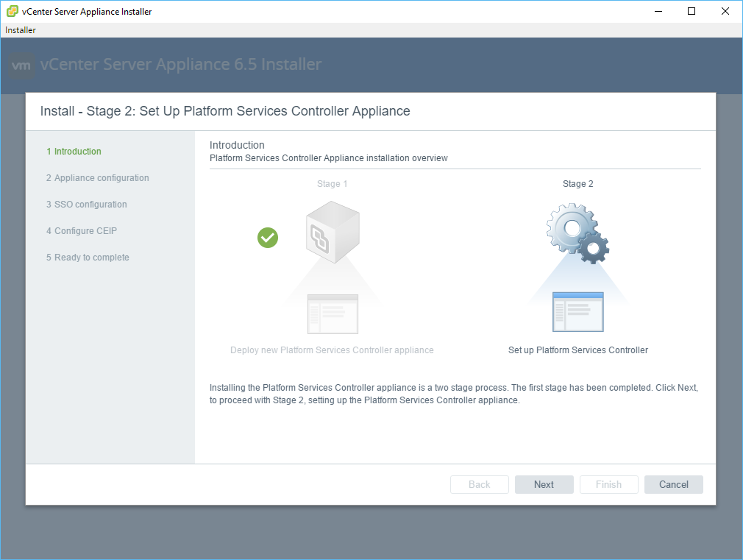Go to SSO configuration step

point(87,205)
